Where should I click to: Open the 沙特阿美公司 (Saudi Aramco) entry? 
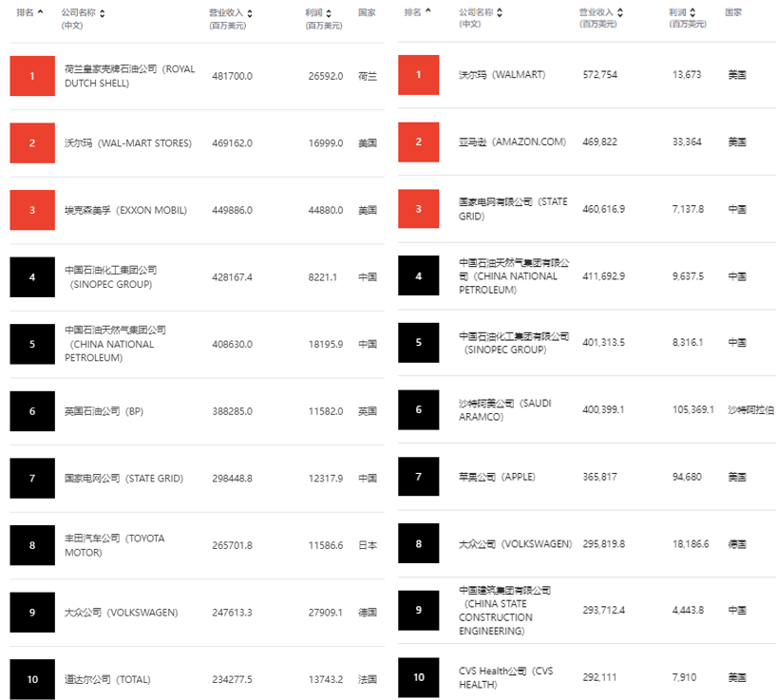(504, 409)
